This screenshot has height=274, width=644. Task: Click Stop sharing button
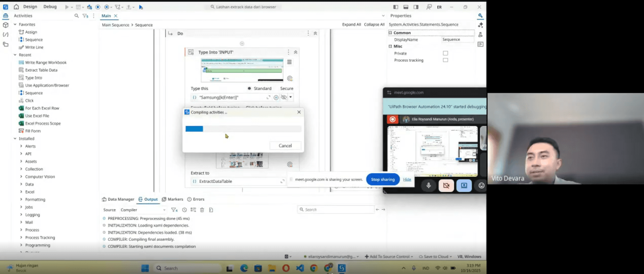tap(383, 180)
